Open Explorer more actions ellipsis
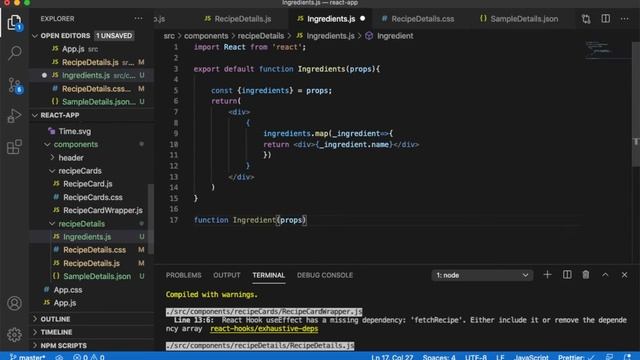 click(x=138, y=19)
